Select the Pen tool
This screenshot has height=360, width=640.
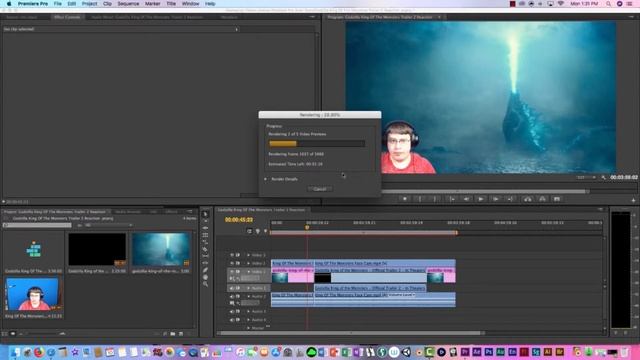[205, 270]
